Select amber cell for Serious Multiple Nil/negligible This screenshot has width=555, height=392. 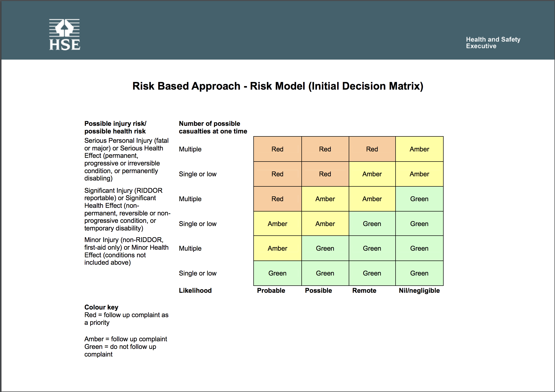(419, 149)
